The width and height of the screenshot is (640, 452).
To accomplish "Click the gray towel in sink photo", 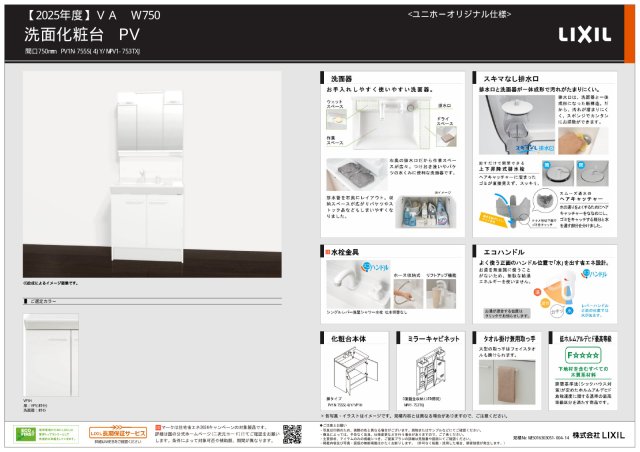I will (x=356, y=174).
